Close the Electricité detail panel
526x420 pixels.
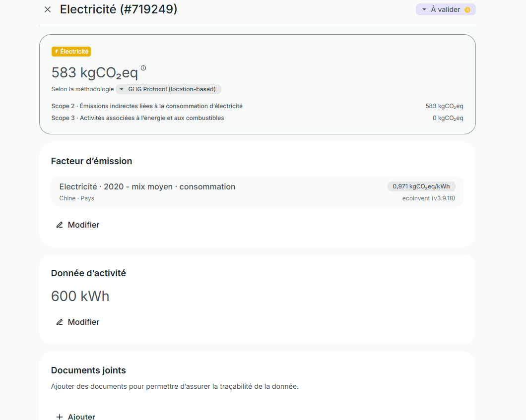[x=48, y=9]
